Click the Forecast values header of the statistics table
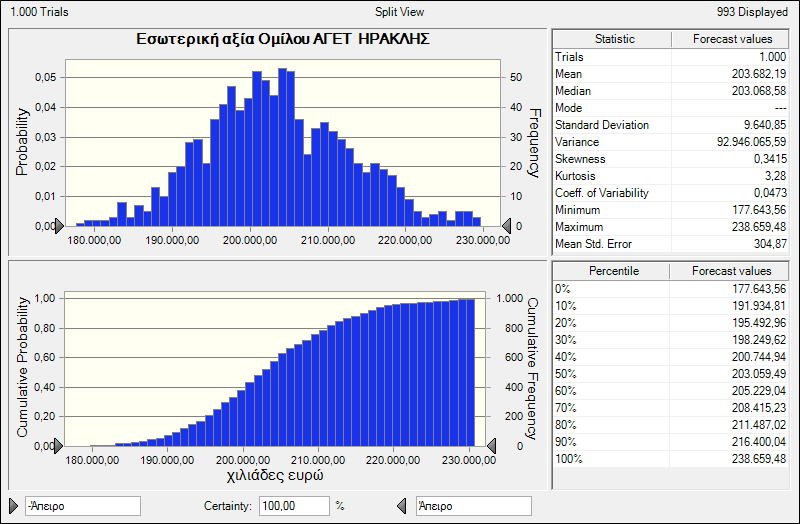Screen dimensions: 800x524 731,39
